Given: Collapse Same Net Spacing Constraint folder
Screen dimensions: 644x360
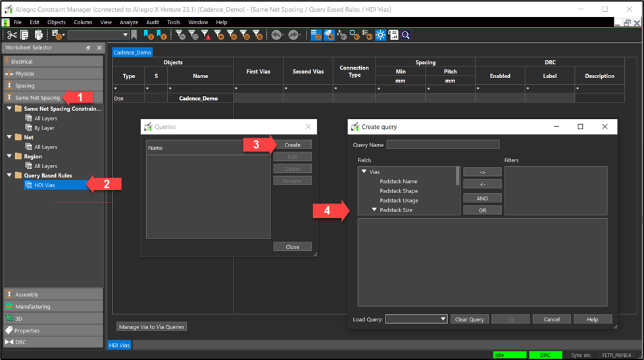Looking at the screenshot, I should pos(9,108).
